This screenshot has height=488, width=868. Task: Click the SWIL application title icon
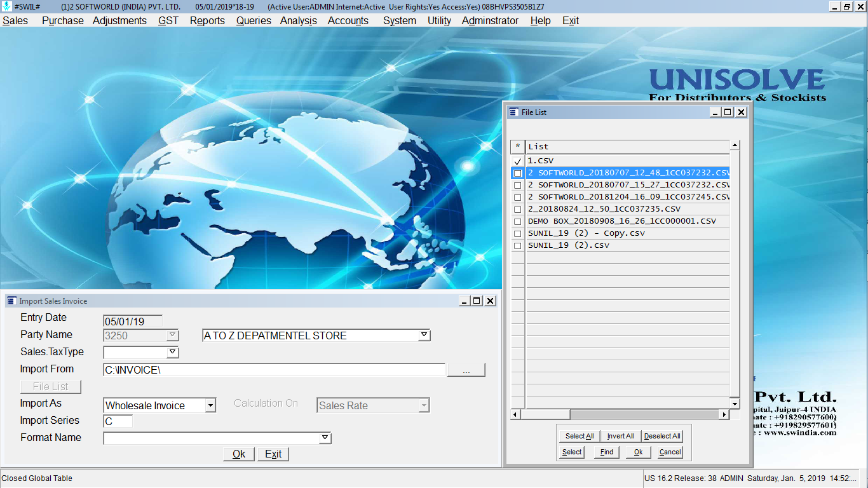pos(6,6)
